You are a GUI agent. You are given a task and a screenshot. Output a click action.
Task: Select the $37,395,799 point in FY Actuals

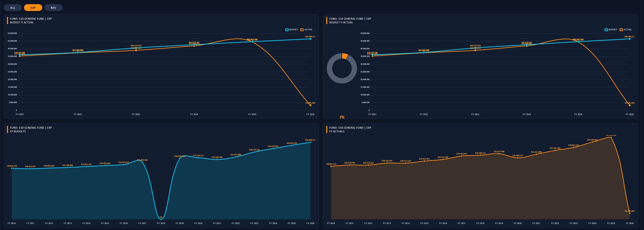555,150
